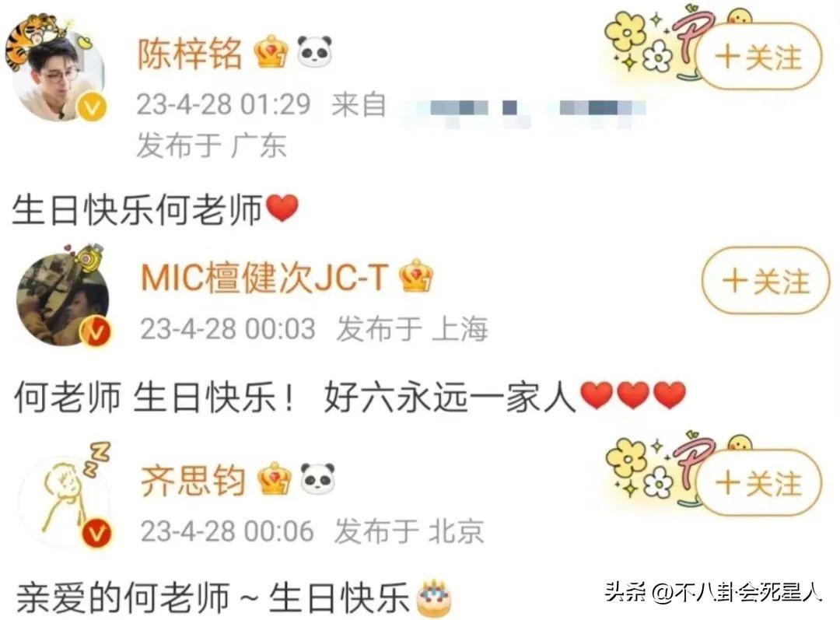The image size is (840, 620).
Task: Follow MIC檀健次JC-T via the 关注 button
Action: point(765,280)
